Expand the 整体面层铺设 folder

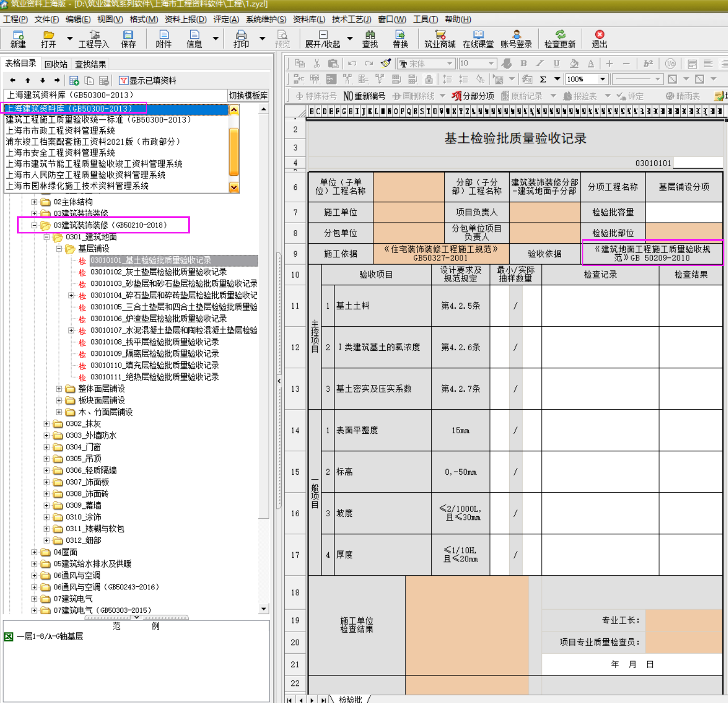[59, 389]
